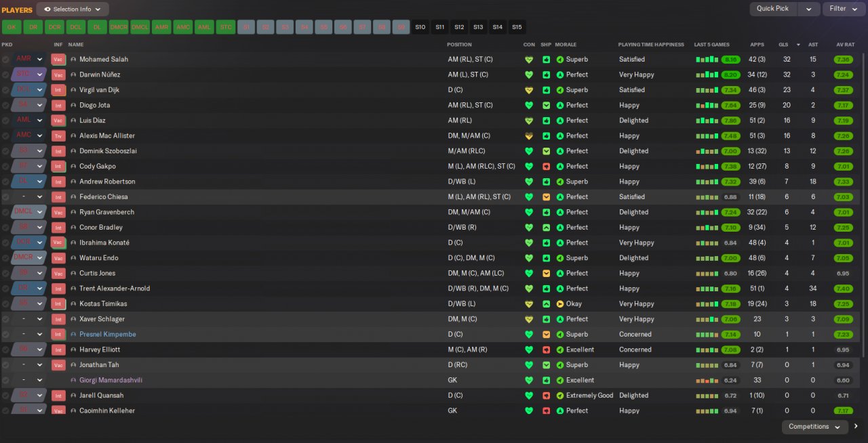
Task: Open the Competitions dropdown
Action: tap(815, 427)
